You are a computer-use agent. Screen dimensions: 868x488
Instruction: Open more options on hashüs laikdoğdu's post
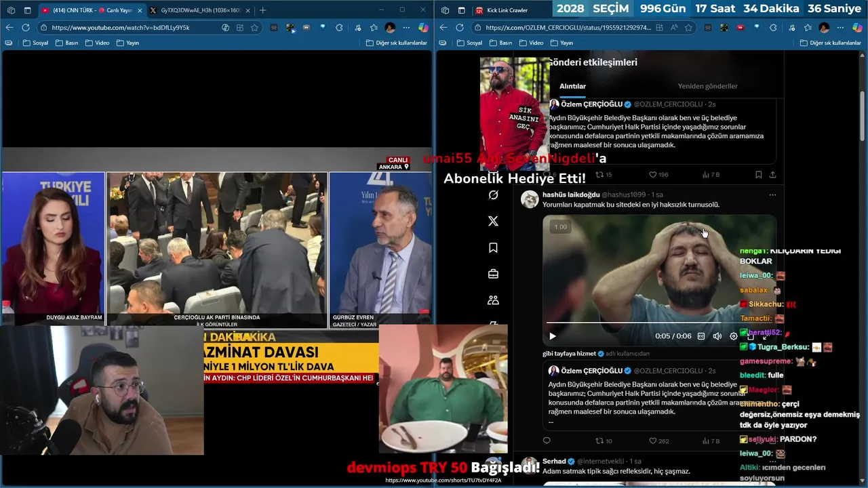772,195
